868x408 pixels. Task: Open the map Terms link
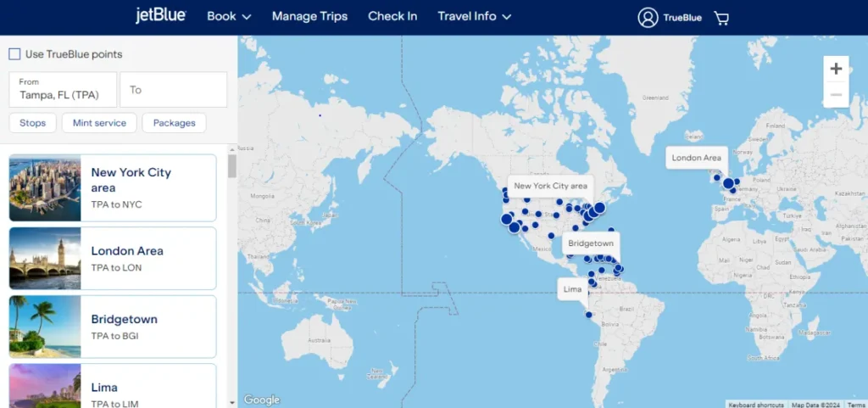tap(855, 405)
